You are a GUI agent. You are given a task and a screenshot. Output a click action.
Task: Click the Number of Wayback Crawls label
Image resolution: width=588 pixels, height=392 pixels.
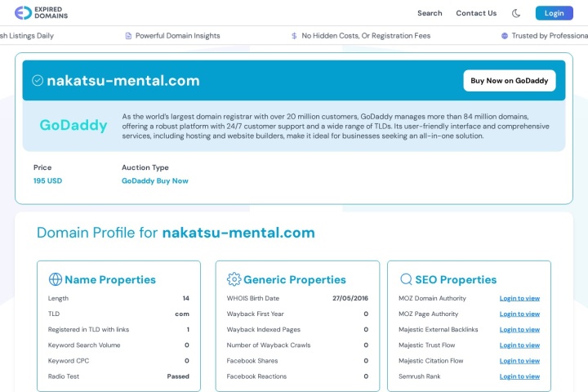pos(269,345)
